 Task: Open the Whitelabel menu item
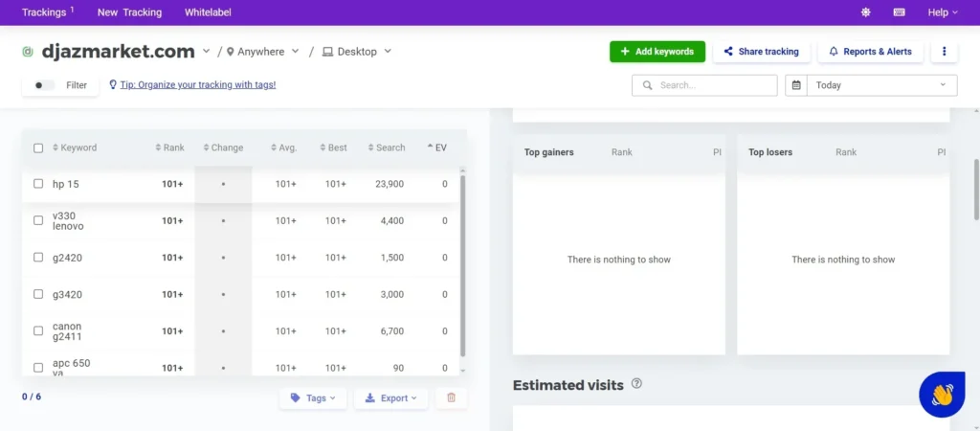pos(208,12)
